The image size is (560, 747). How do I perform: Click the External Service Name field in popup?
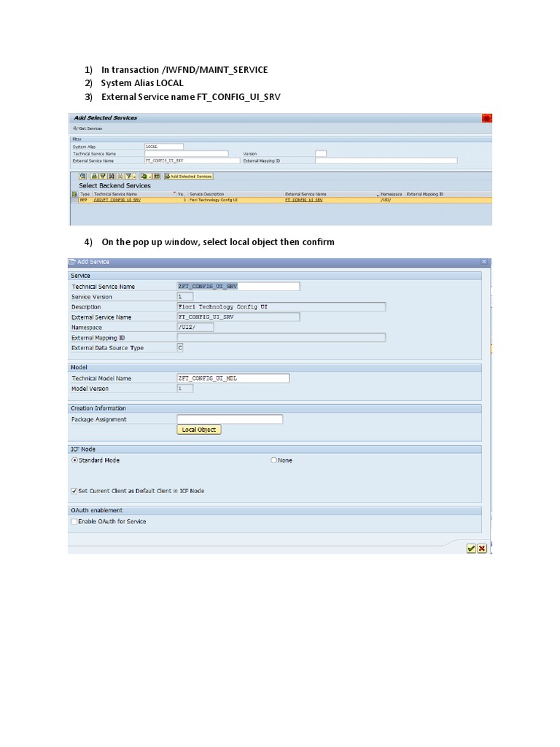click(x=238, y=317)
